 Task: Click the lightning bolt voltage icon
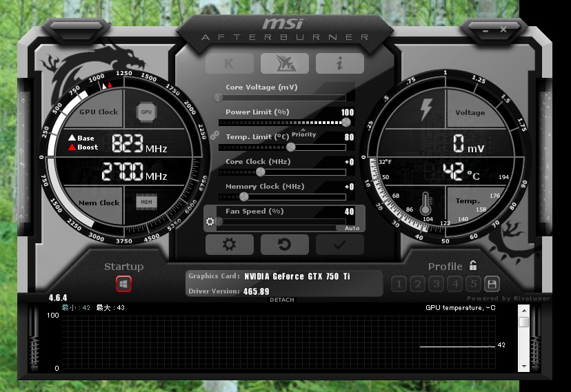click(425, 110)
